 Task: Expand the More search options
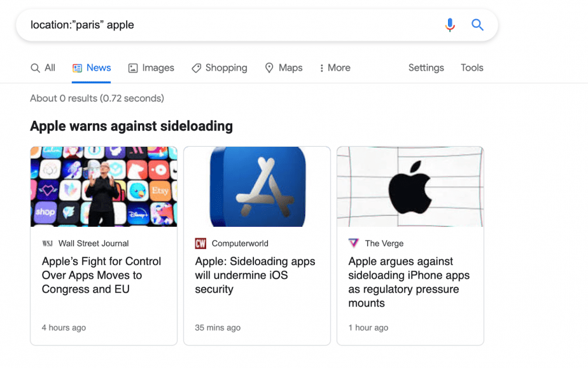[x=335, y=68]
